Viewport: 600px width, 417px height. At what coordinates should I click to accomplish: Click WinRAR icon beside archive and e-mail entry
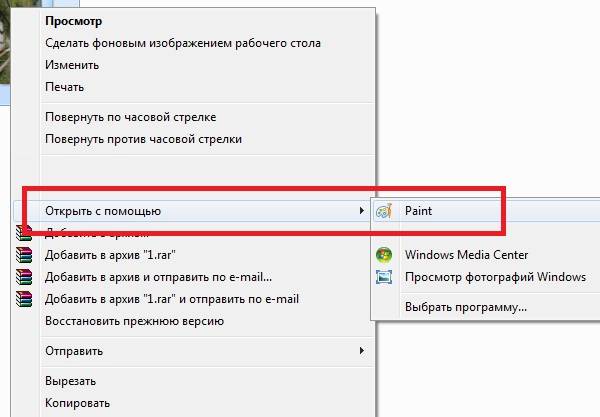24,277
